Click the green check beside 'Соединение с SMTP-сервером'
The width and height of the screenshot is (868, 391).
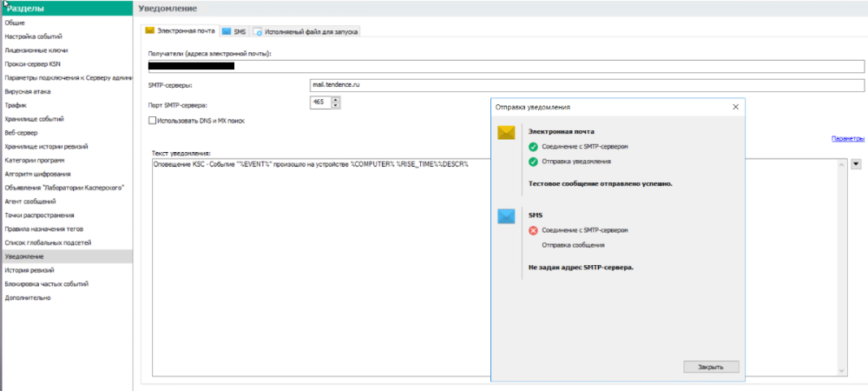[x=533, y=147]
